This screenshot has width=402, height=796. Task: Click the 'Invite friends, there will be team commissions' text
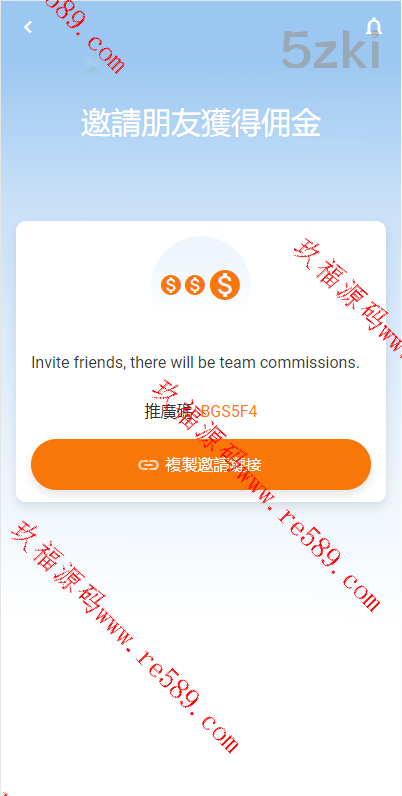point(195,363)
